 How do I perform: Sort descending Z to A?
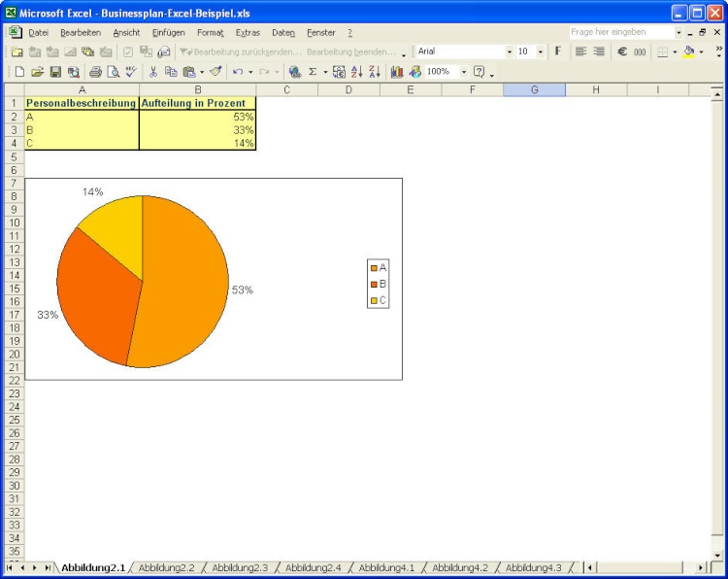[375, 72]
